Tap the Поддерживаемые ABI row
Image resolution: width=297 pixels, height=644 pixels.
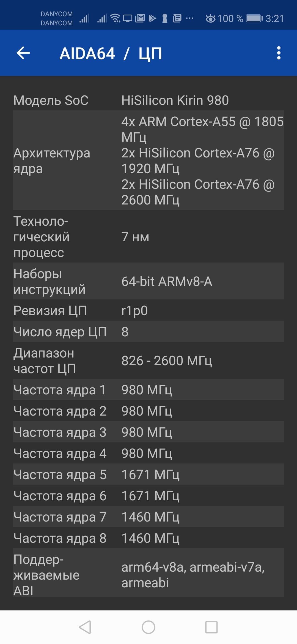pyautogui.click(x=148, y=575)
